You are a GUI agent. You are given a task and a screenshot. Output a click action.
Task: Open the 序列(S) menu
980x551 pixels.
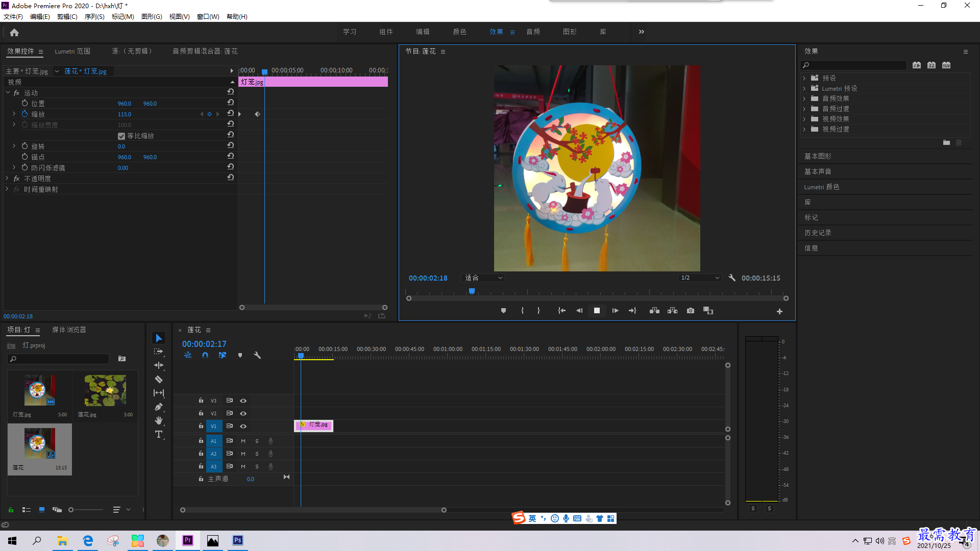click(94, 17)
